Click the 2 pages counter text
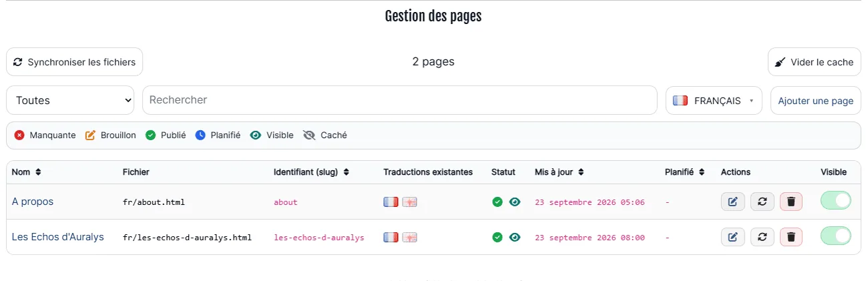Image resolution: width=868 pixels, height=281 pixels. pyautogui.click(x=433, y=62)
